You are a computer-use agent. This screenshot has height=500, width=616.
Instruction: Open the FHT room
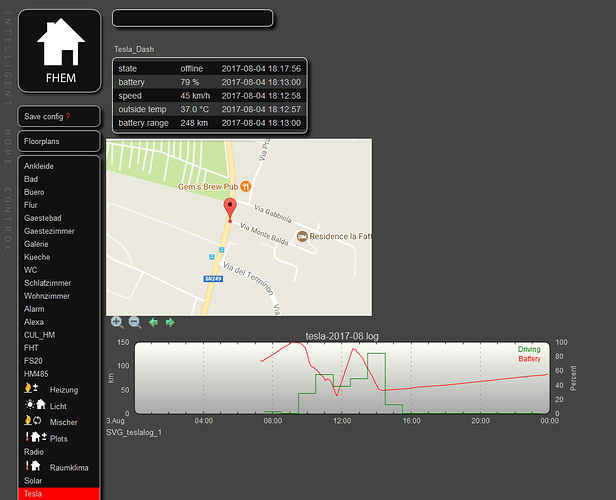click(31, 348)
